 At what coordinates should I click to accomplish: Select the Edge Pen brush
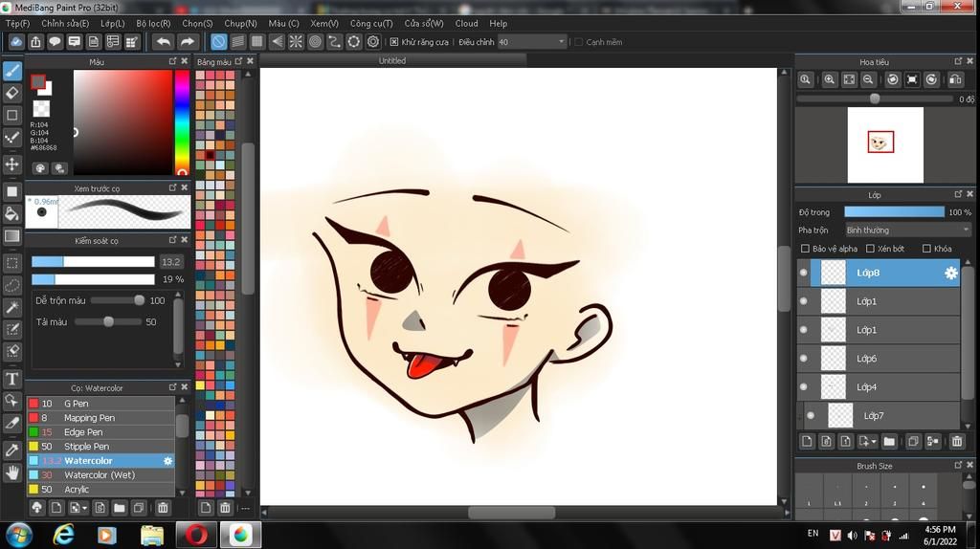100,432
